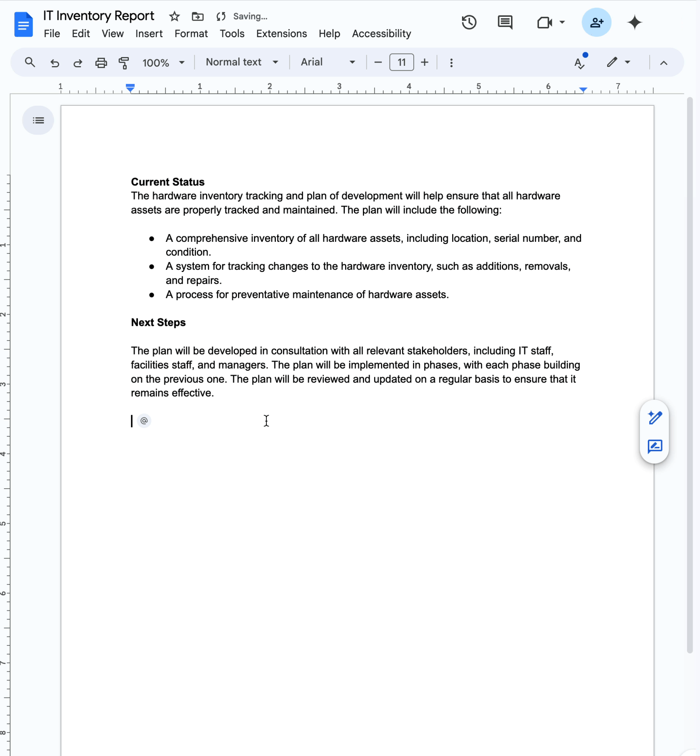Click the suggest edits icon on page margin
700x756 pixels.
[654, 447]
